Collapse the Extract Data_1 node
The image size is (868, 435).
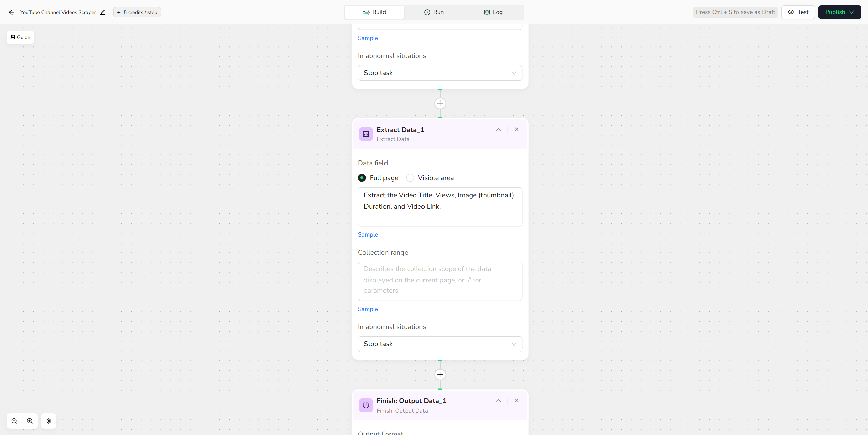click(498, 130)
